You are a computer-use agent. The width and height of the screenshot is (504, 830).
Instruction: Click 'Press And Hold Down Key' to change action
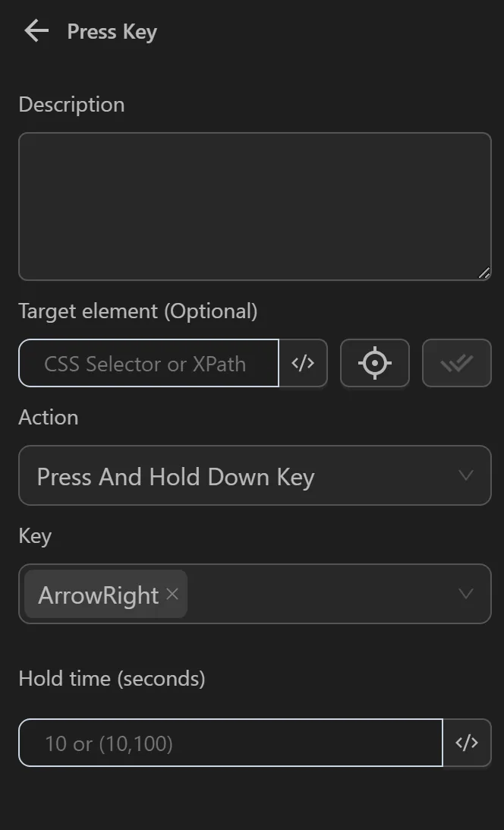(255, 475)
